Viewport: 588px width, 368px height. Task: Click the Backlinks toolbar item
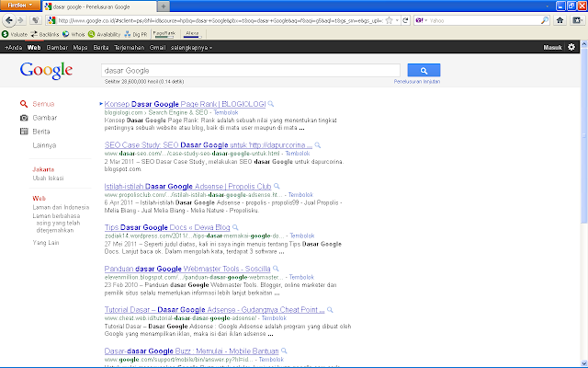click(45, 34)
